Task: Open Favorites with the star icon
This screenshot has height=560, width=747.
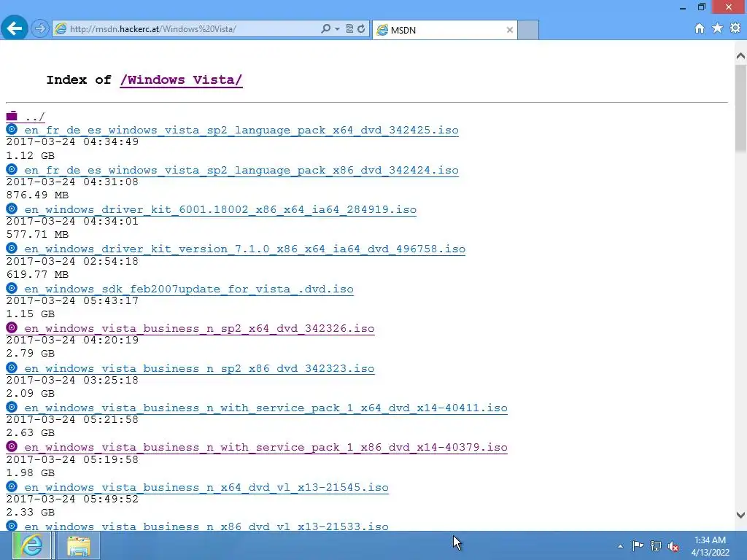Action: (x=718, y=28)
